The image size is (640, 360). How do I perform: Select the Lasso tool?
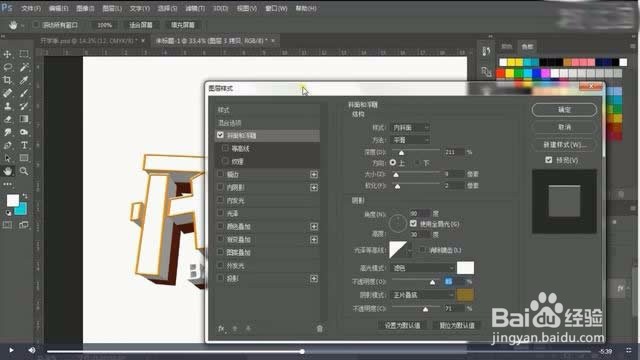(7, 67)
